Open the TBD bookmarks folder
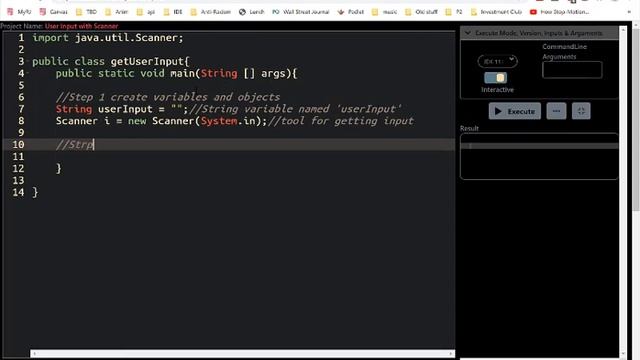The width and height of the screenshot is (640, 360). pos(87,12)
